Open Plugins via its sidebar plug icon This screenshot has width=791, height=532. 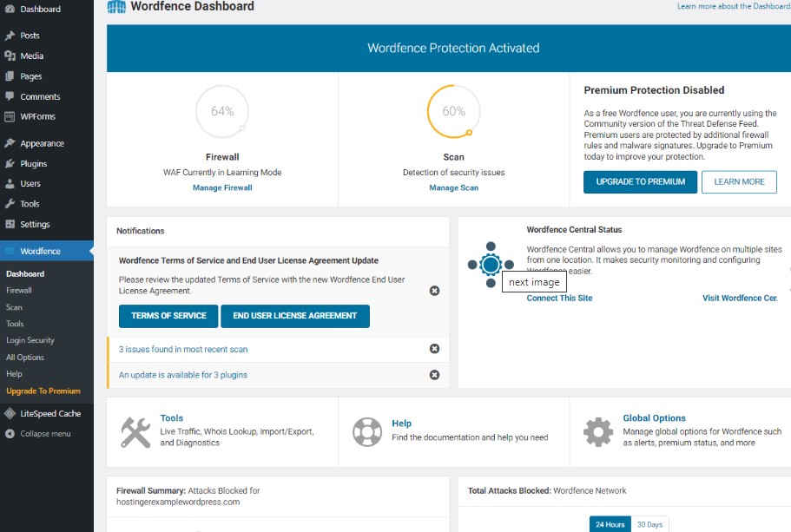click(x=10, y=163)
